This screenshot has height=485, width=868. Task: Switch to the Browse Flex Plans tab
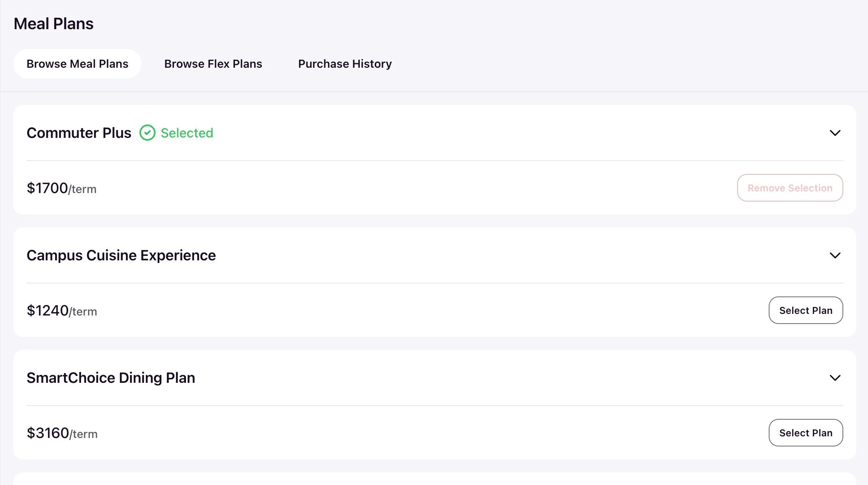pyautogui.click(x=213, y=64)
